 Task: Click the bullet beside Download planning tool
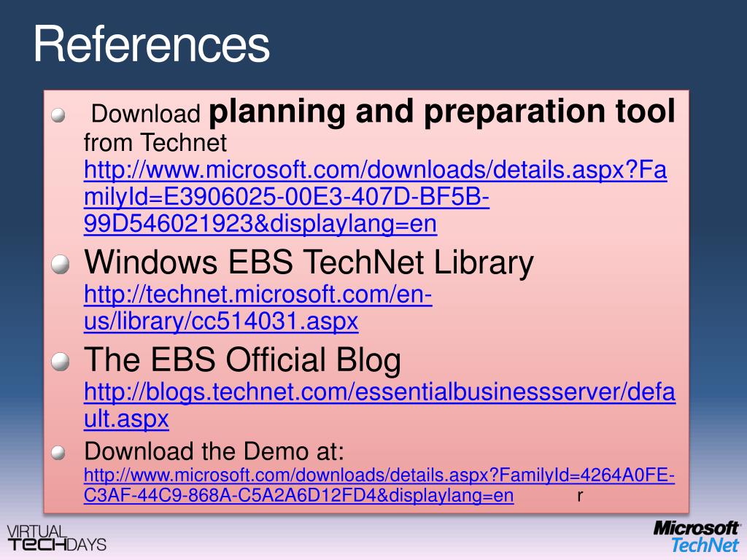coord(58,114)
